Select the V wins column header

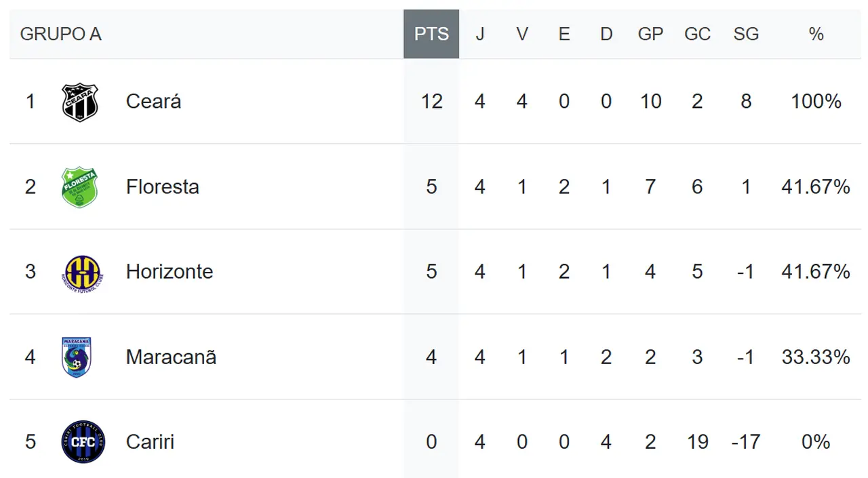tap(521, 34)
